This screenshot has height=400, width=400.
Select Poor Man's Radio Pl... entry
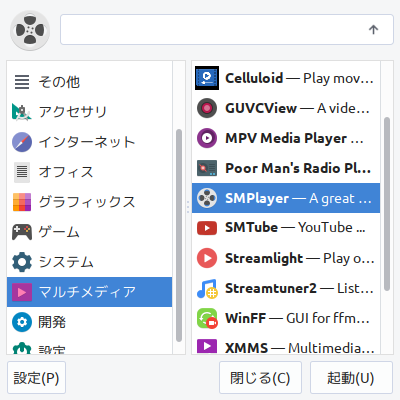point(286,168)
